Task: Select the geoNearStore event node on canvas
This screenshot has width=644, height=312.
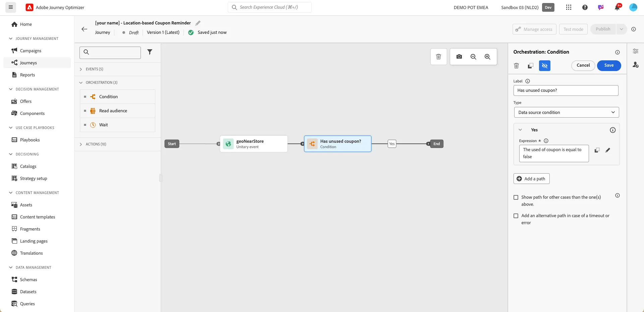Action: (x=254, y=144)
